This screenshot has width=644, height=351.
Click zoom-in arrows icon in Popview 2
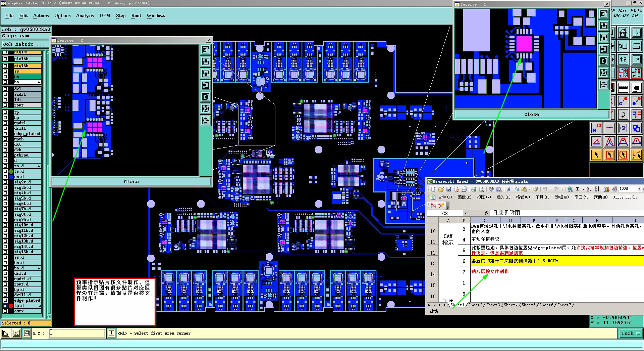click(x=206, y=109)
